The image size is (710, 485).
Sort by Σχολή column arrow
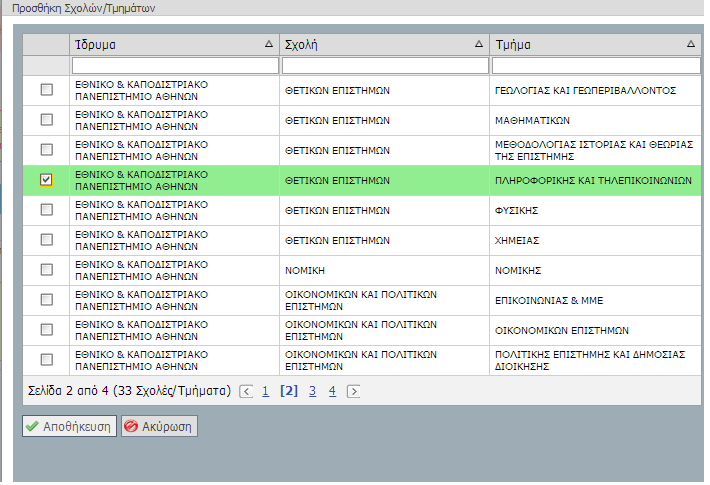pyautogui.click(x=479, y=44)
